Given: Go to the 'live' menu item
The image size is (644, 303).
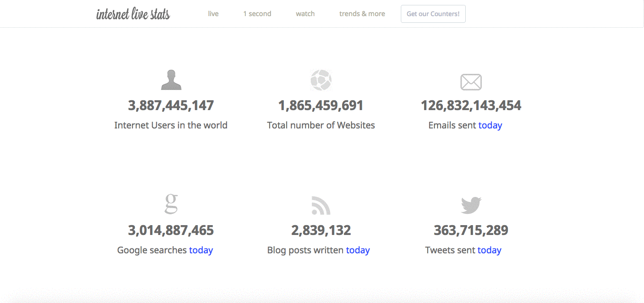Looking at the screenshot, I should pos(213,14).
